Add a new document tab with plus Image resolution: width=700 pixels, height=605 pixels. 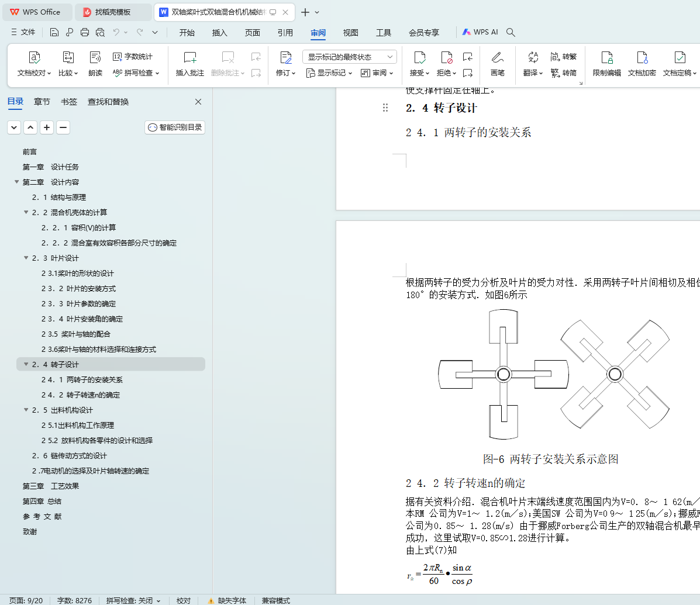click(305, 12)
